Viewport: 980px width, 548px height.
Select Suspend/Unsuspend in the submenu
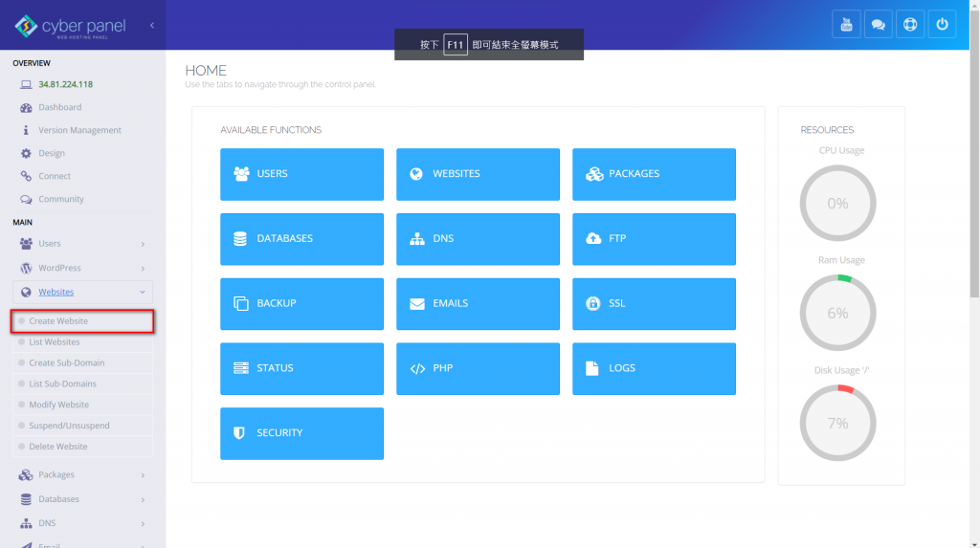pyautogui.click(x=82, y=426)
